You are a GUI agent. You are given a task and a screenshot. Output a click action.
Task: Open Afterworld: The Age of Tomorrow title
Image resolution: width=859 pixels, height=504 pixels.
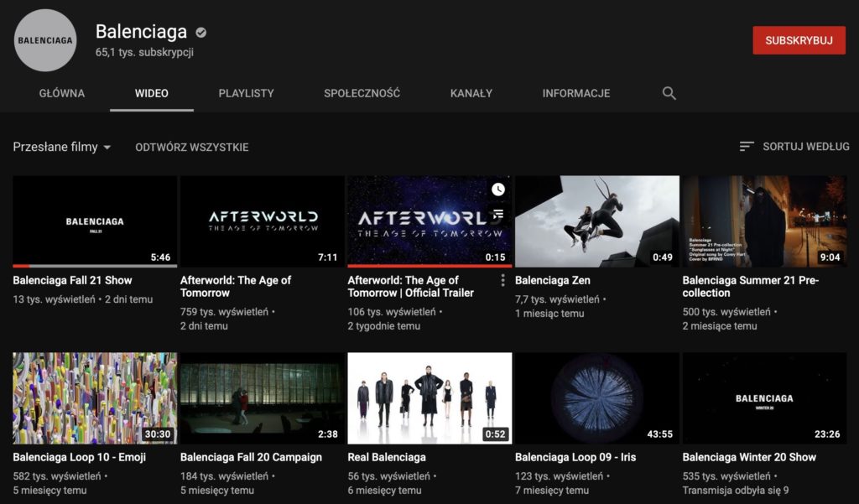pos(236,287)
